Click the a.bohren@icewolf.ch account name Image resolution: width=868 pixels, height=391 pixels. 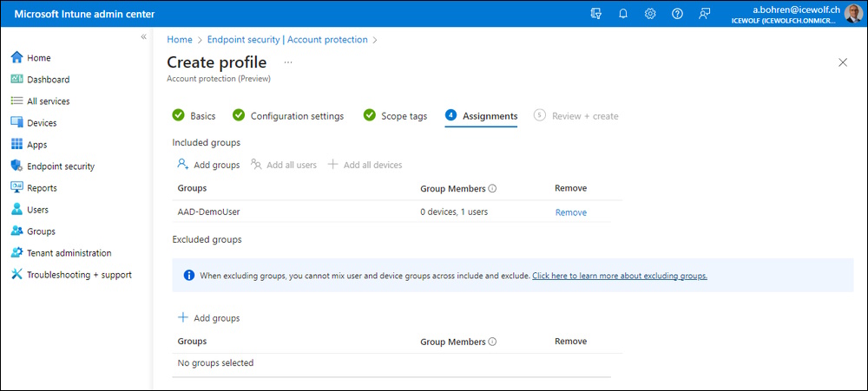coord(797,10)
